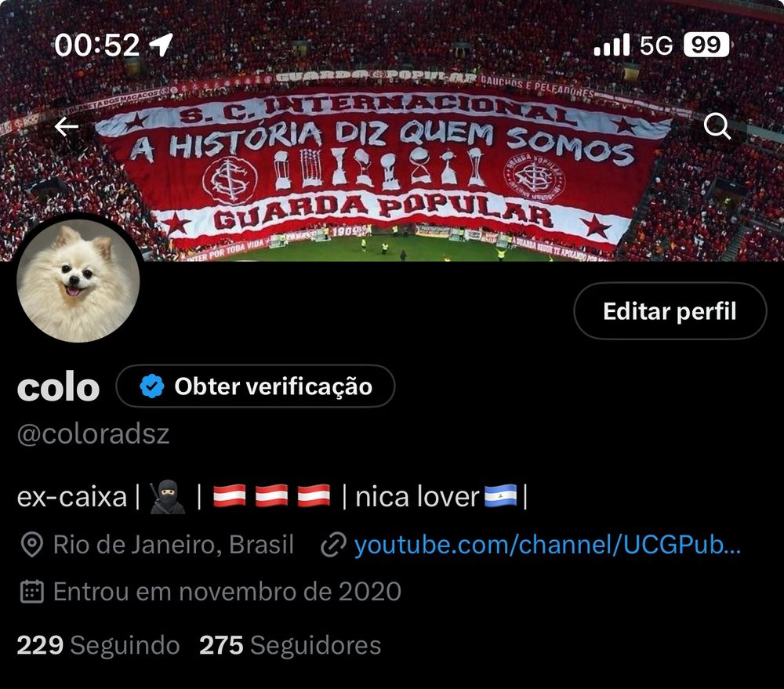Click the Editar perfil button
Screen dimensions: 784x689
coord(670,311)
